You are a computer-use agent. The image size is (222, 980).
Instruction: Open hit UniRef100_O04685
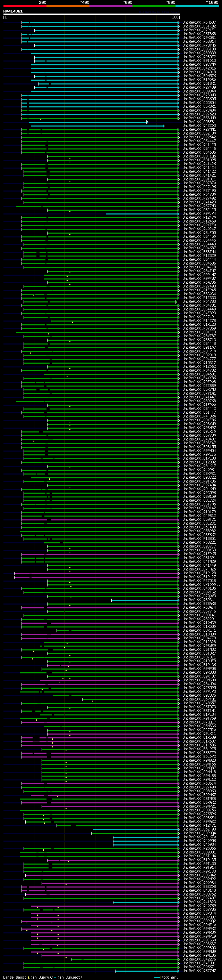pyautogui.click(x=199, y=153)
